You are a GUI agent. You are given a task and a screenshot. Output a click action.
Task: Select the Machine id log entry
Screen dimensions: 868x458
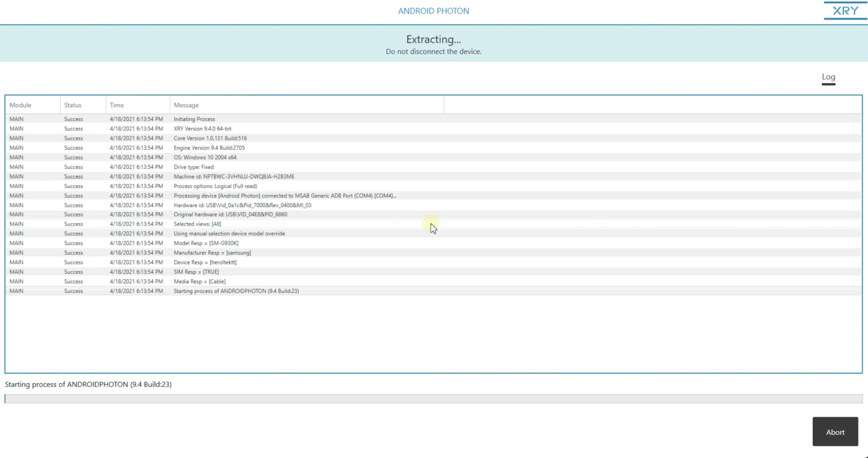pyautogui.click(x=234, y=176)
